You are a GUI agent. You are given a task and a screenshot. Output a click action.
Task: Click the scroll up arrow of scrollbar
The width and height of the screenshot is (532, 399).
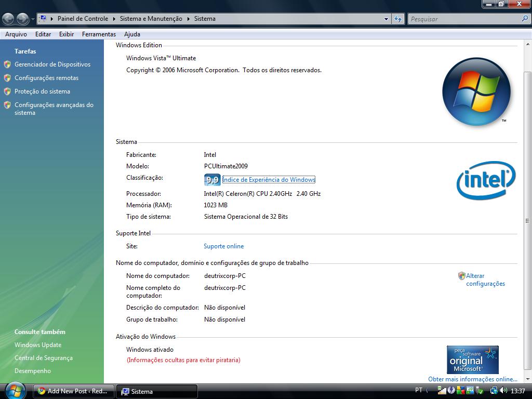(x=528, y=44)
